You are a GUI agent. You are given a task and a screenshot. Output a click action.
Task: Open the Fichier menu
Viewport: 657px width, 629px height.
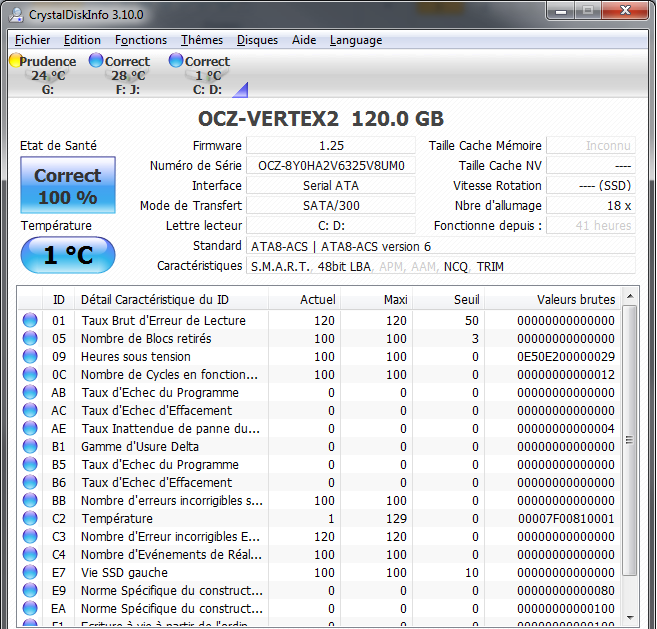point(33,40)
